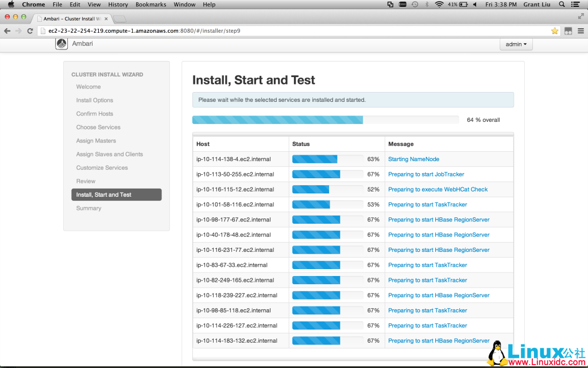588x368 pixels.
Task: Click the browser back arrow
Action: (6, 30)
